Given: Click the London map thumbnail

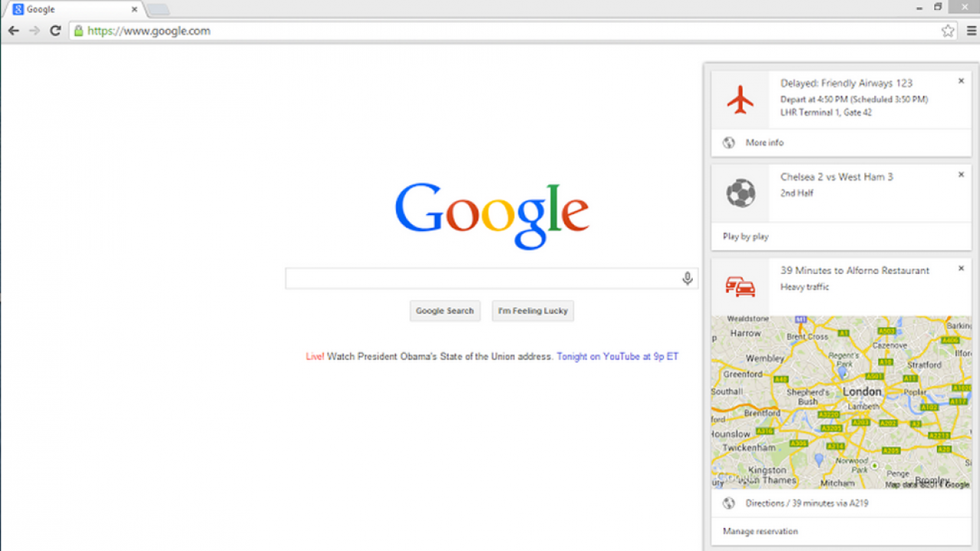Looking at the screenshot, I should coord(841,403).
